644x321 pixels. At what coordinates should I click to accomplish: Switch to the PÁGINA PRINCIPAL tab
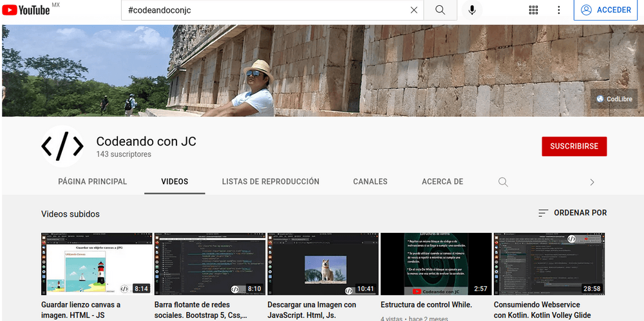[x=93, y=182]
